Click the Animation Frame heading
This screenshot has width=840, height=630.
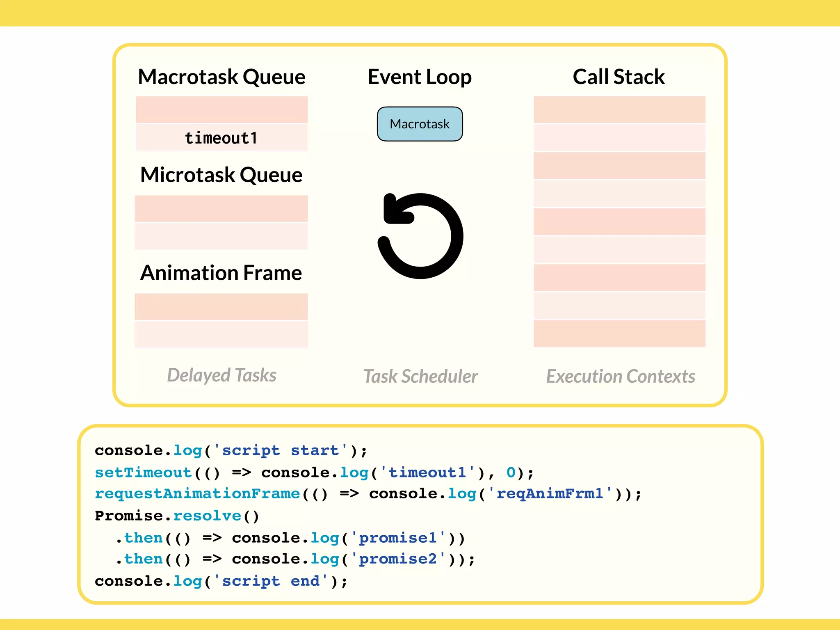click(221, 273)
